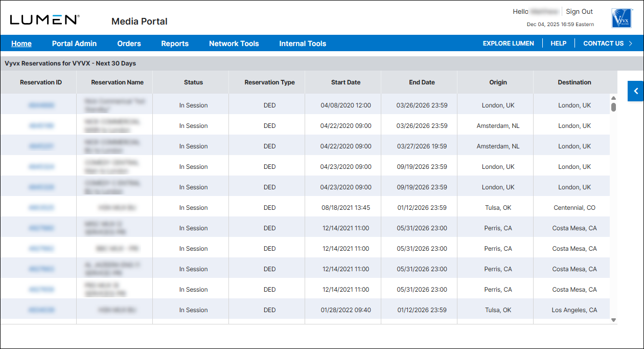Open the side panel using the blue chevron arrow
The image size is (644, 349).
[x=635, y=91]
